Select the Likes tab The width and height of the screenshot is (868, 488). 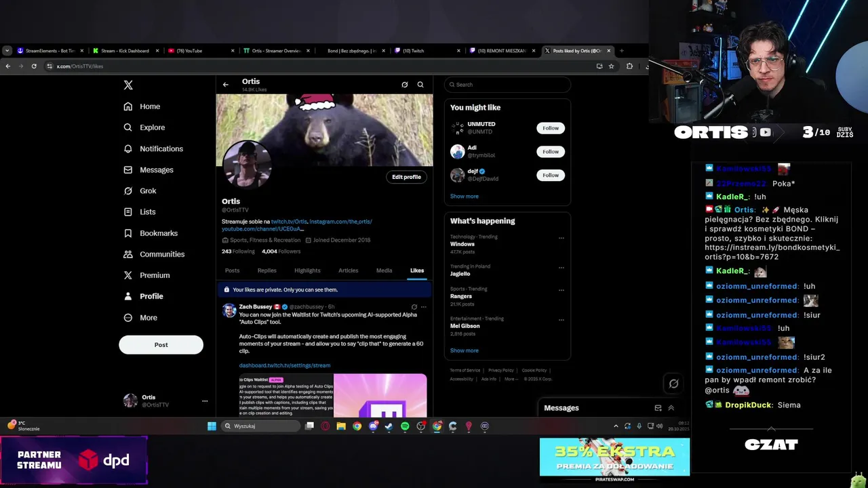click(x=417, y=270)
